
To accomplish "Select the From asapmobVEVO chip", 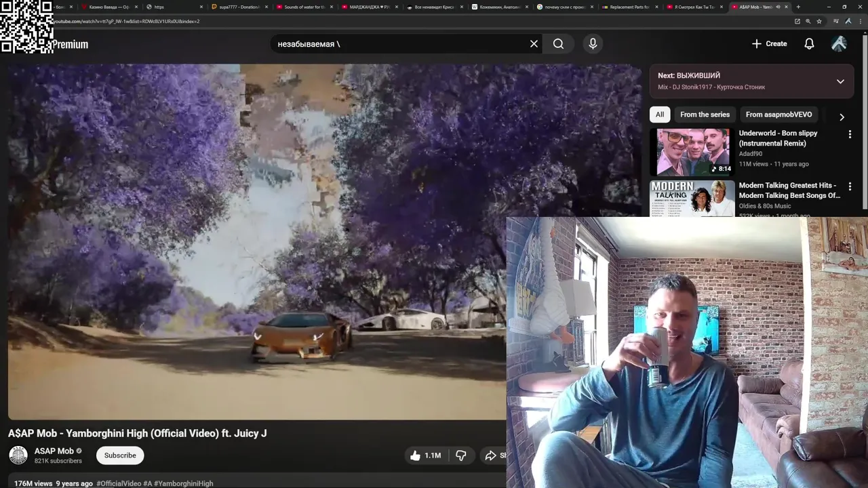I will [x=778, y=115].
